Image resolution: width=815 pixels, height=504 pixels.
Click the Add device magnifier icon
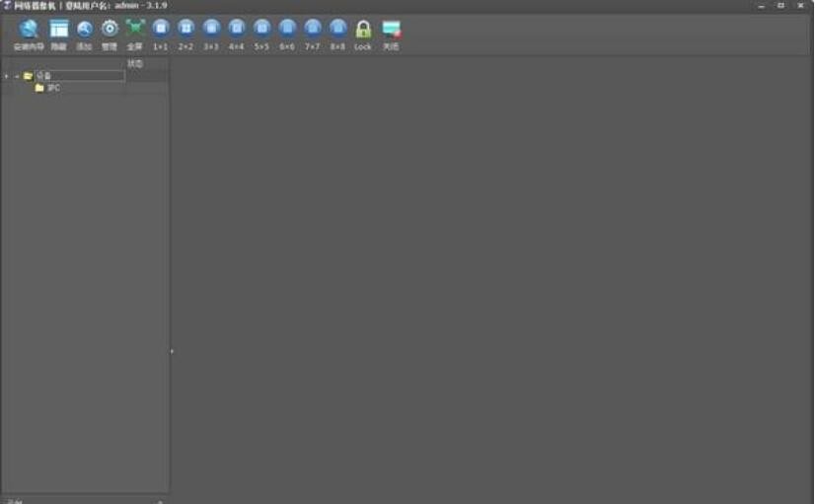click(x=85, y=30)
